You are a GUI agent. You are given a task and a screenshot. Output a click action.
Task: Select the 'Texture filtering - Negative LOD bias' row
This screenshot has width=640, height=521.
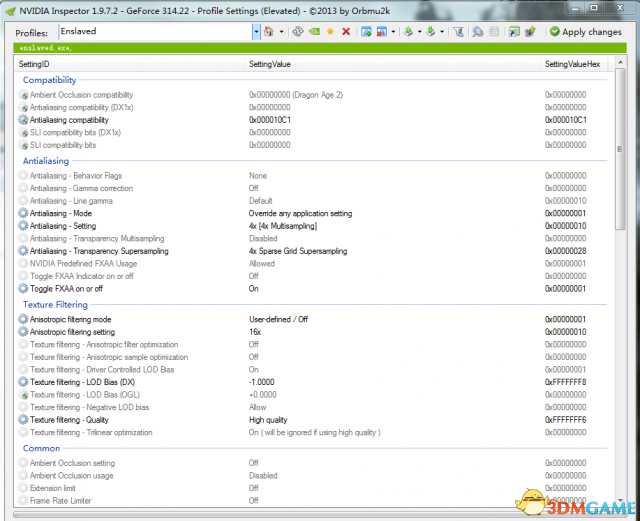(312, 407)
